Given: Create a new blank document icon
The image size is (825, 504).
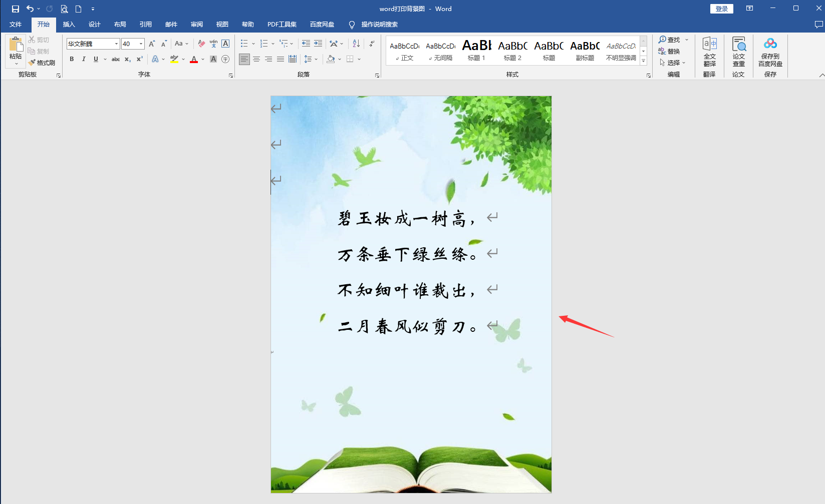Looking at the screenshot, I should (79, 9).
